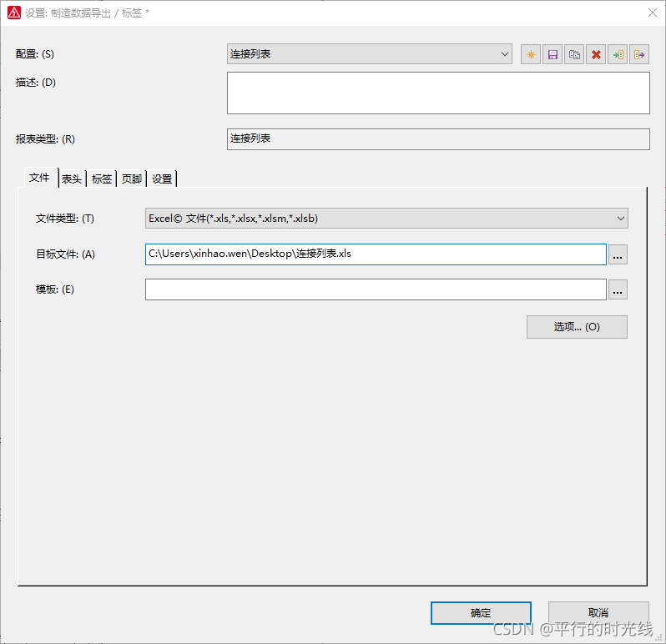666x644 pixels.
Task: Click inside the 描述 text box
Action: [438, 93]
